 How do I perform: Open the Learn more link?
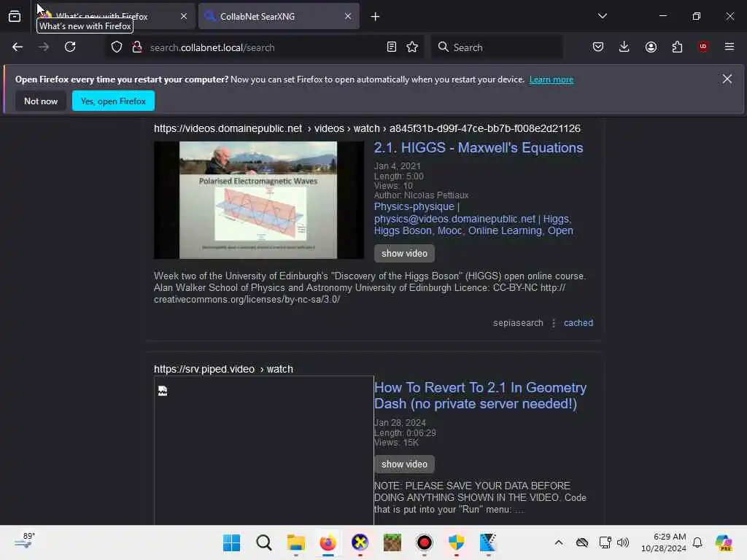click(x=551, y=79)
